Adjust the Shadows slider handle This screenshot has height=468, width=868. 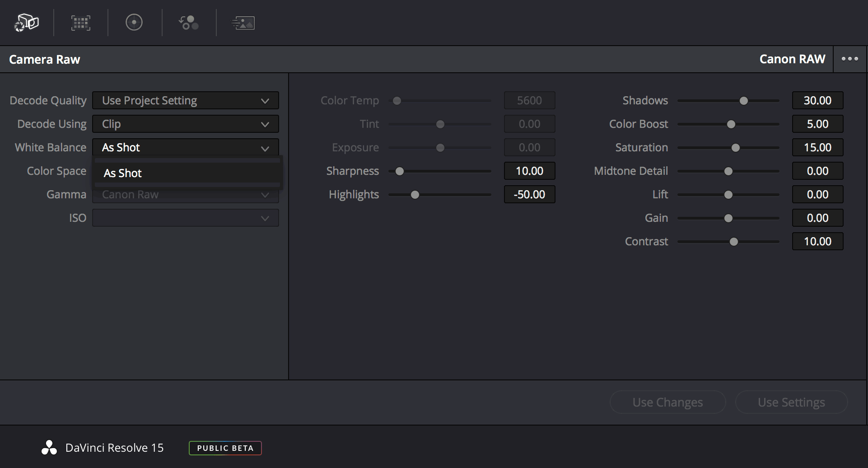click(x=744, y=101)
